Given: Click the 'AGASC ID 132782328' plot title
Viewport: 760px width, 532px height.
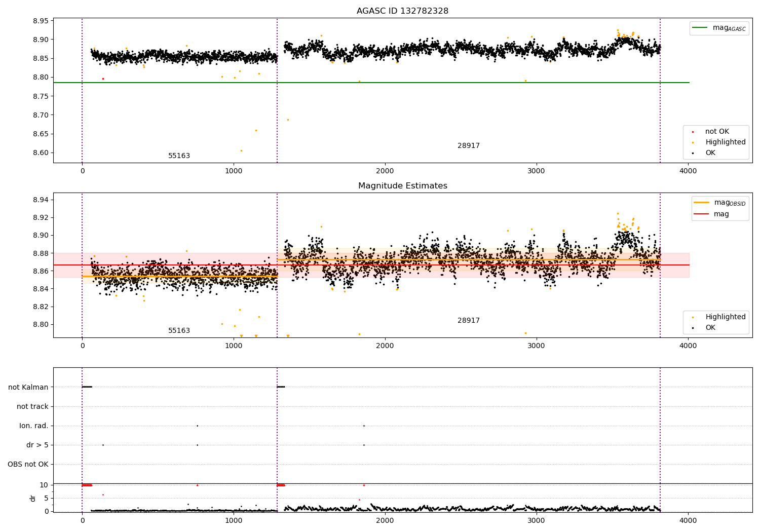Looking at the screenshot, I should pos(402,11).
